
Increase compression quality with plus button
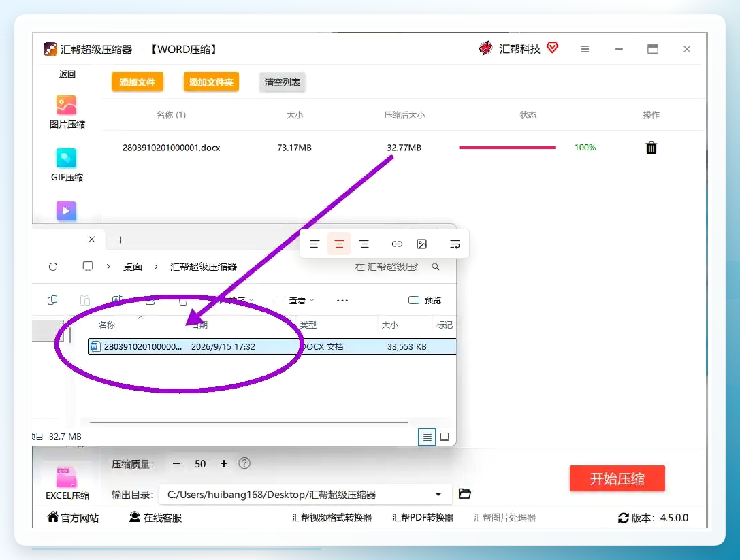[x=224, y=464]
